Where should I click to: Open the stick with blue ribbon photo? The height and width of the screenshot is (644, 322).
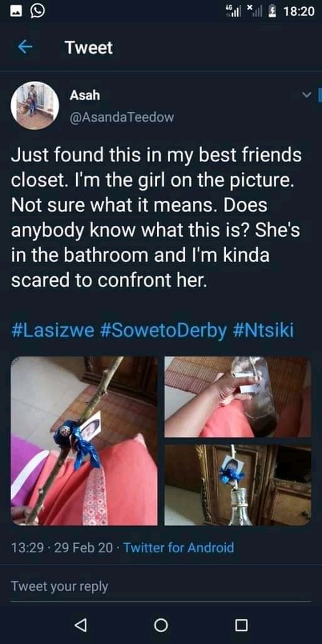point(84,441)
